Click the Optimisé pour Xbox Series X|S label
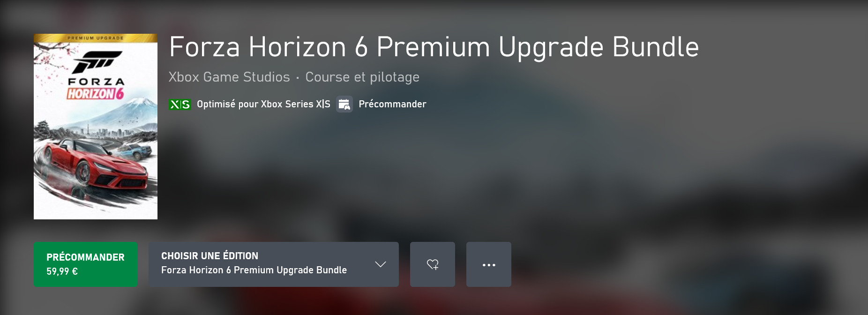The width and height of the screenshot is (868, 315). [263, 104]
